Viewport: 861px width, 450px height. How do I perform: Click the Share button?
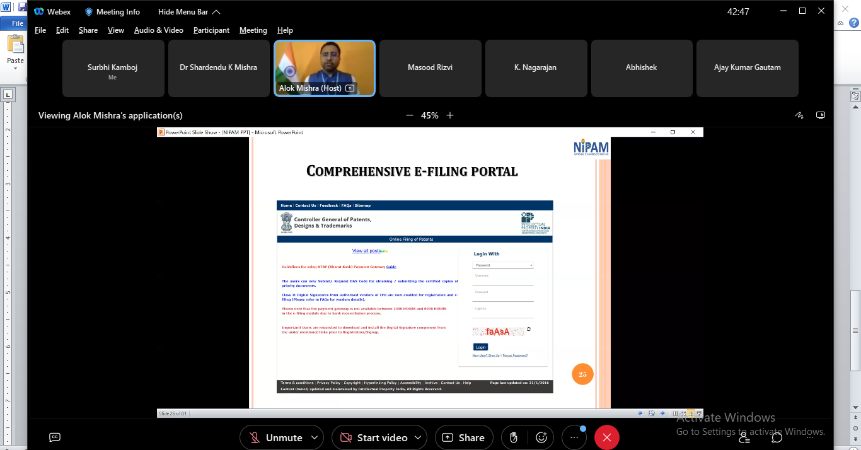pyautogui.click(x=462, y=437)
